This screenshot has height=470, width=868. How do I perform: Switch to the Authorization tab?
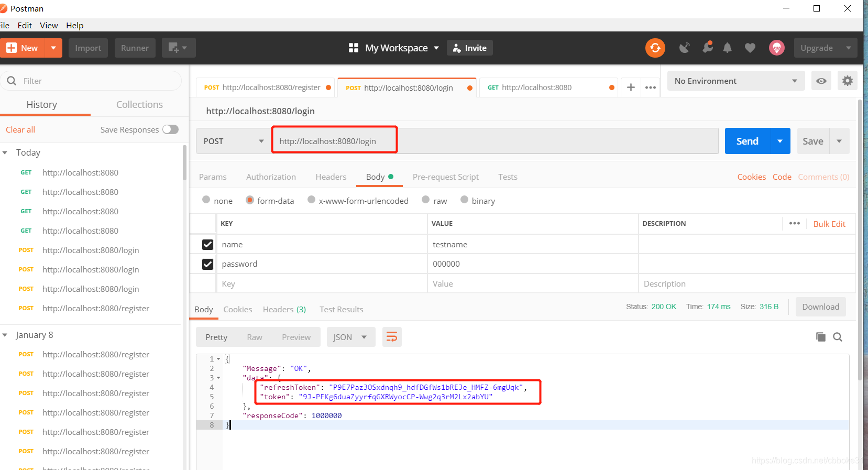click(271, 177)
